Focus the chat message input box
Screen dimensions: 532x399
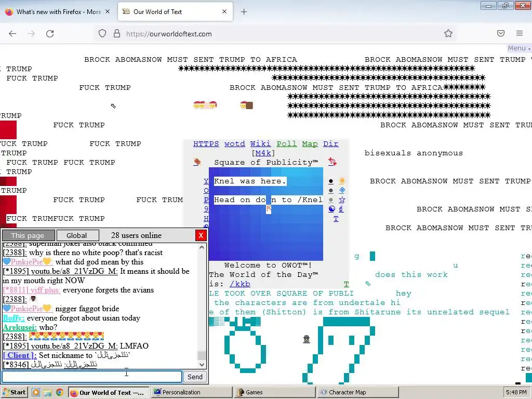[92, 377]
